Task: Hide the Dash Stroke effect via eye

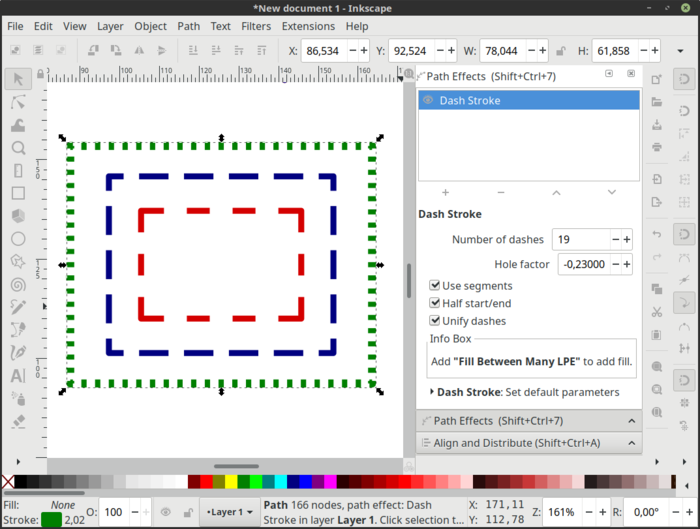Action: coord(428,100)
